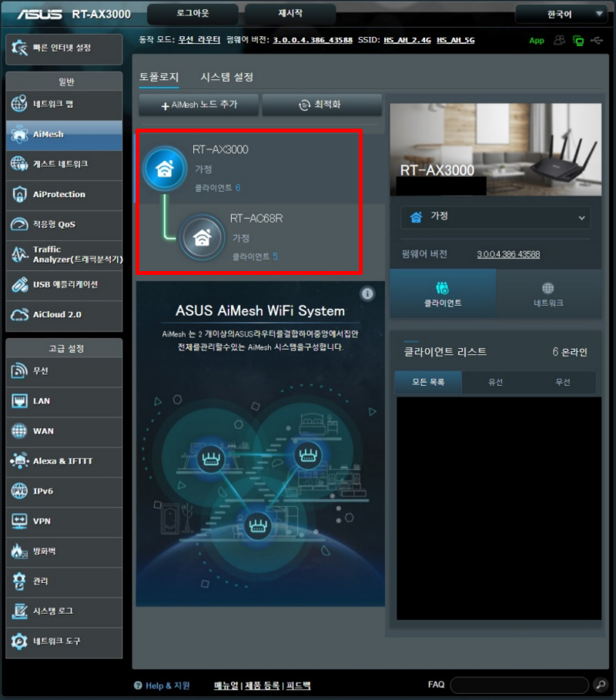Click the RT-AX3000 router node icon

coord(165,169)
